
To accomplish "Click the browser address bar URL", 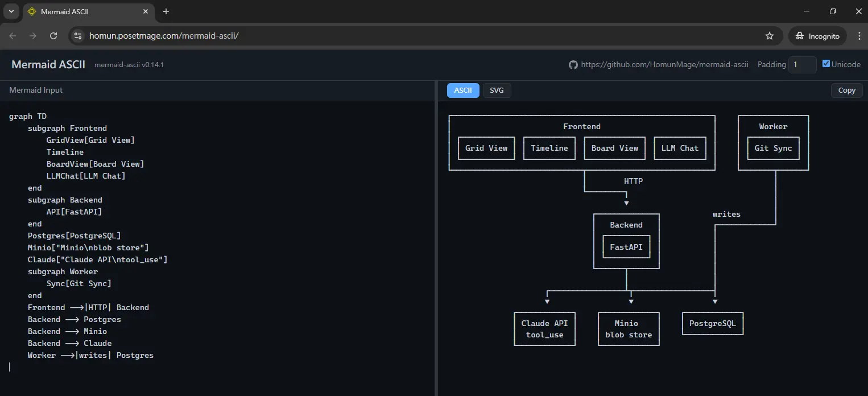I will pyautogui.click(x=164, y=36).
